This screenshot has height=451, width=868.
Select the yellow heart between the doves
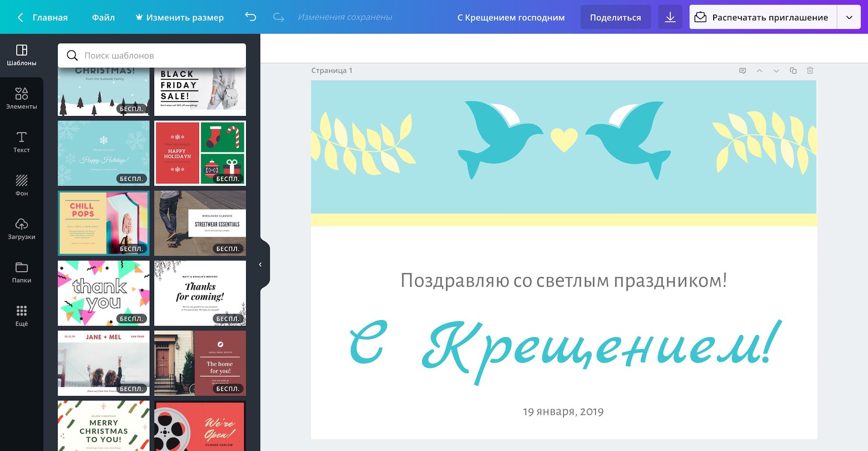pos(564,140)
